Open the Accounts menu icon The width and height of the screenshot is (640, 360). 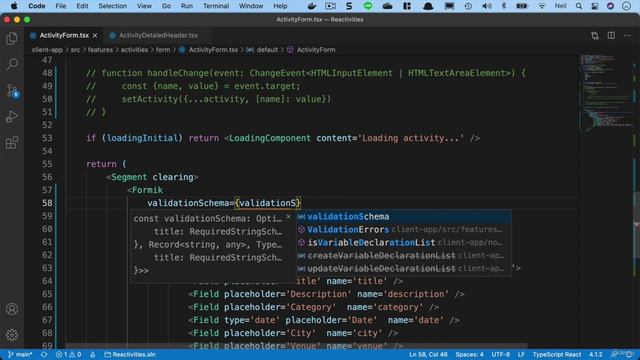12,309
